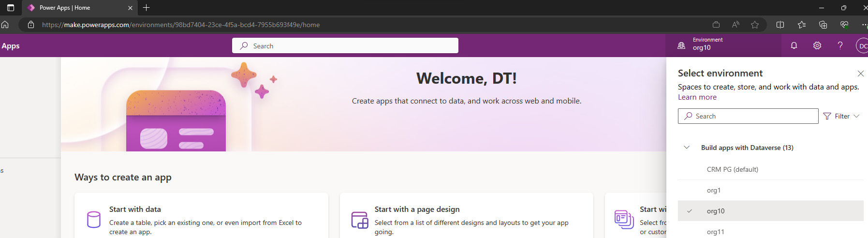Click the help question mark icon

click(840, 45)
